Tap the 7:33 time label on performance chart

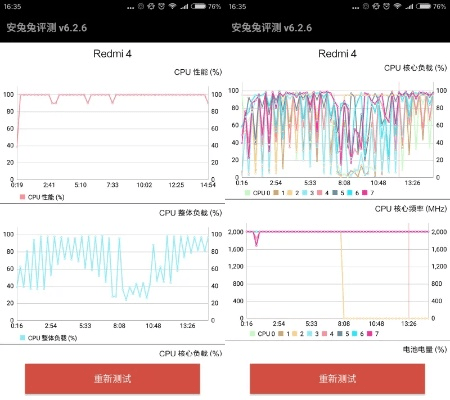coord(112,185)
